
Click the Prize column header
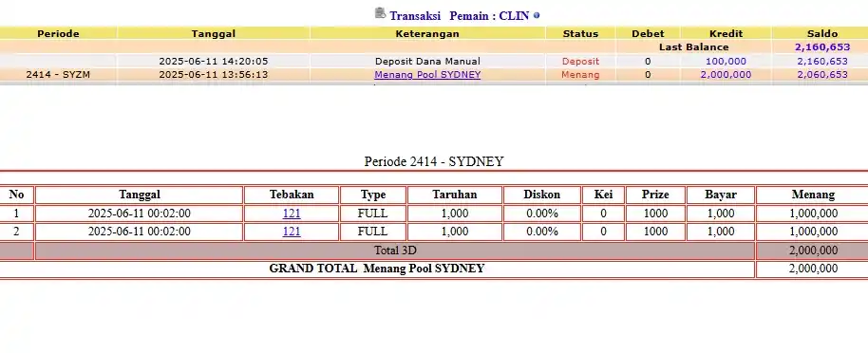(x=655, y=195)
